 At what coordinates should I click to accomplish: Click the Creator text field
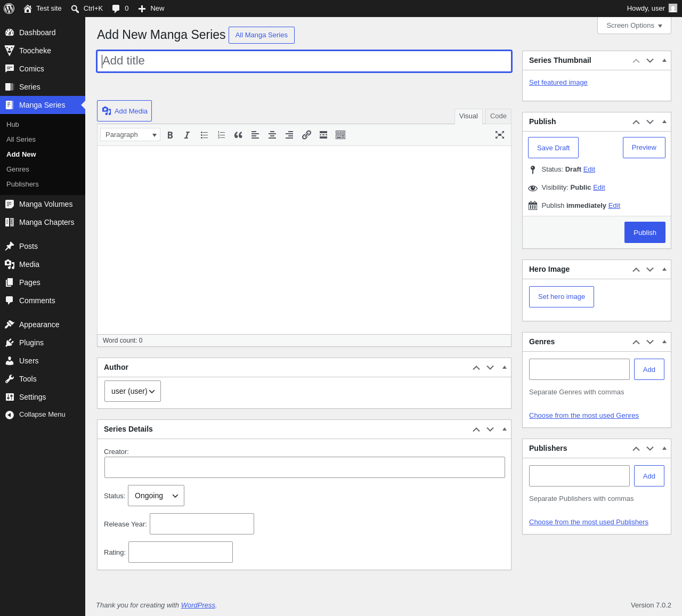click(305, 467)
